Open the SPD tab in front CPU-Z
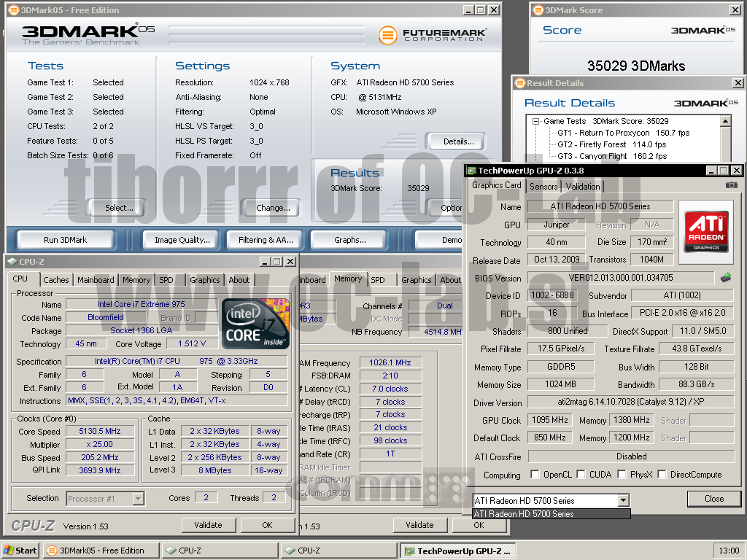The width and height of the screenshot is (747, 560). pos(166,280)
